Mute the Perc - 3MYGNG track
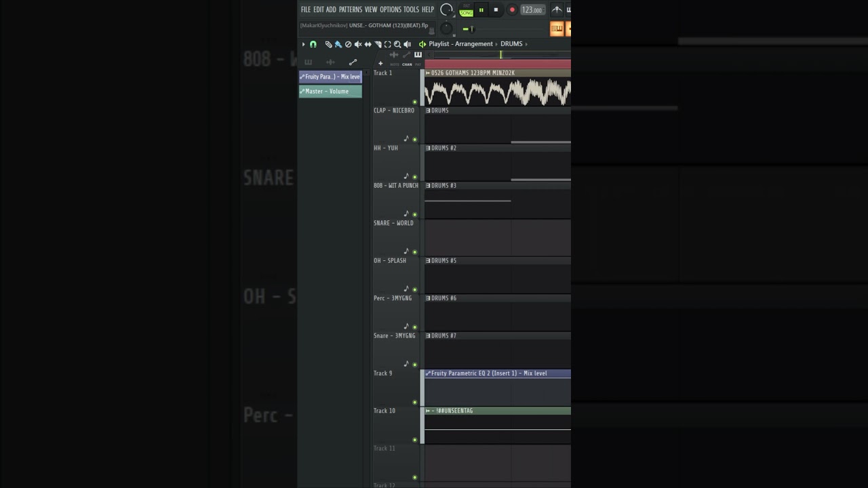Image resolution: width=868 pixels, height=488 pixels. [415, 327]
